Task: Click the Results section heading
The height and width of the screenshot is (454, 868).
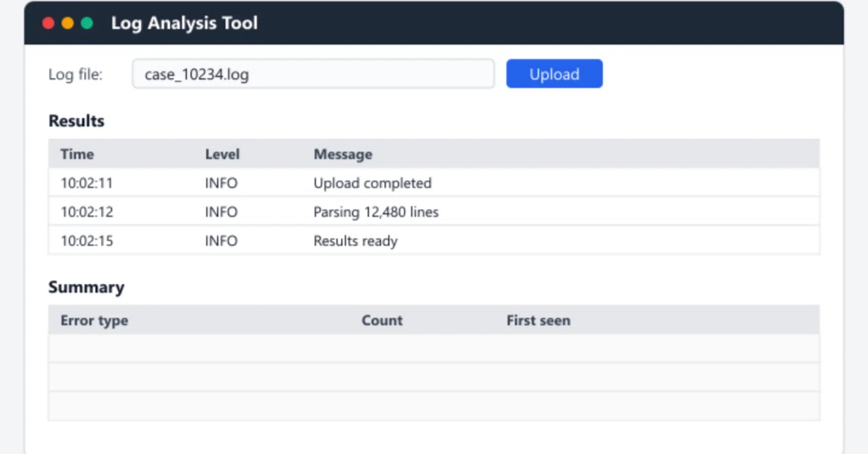Action: click(77, 121)
